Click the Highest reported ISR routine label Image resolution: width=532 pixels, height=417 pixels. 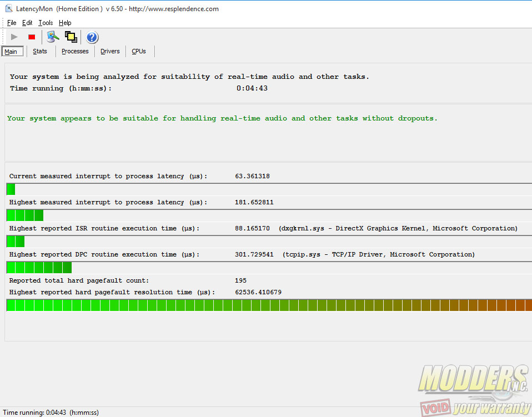104,228
